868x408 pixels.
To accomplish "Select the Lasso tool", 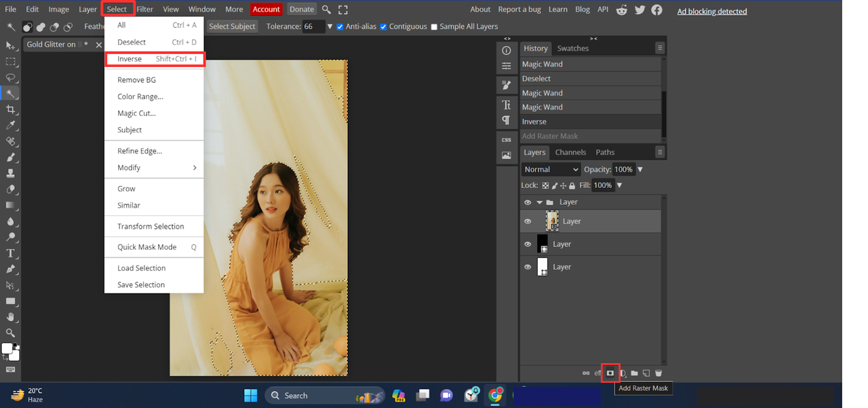I will 10,77.
